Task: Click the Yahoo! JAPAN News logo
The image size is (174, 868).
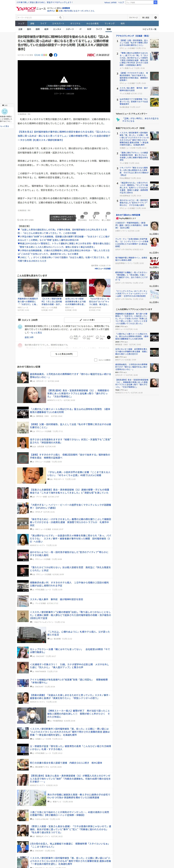Action: click(x=31, y=9)
